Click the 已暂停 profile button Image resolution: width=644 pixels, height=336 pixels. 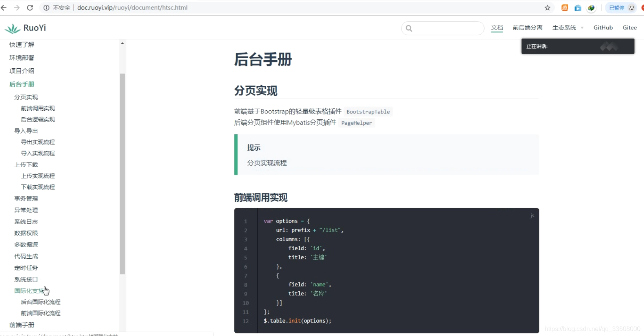tap(621, 8)
